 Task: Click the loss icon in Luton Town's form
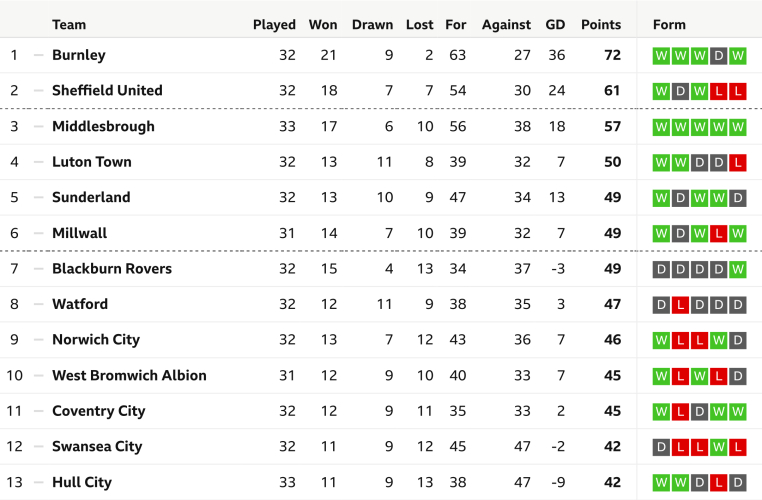(737, 162)
